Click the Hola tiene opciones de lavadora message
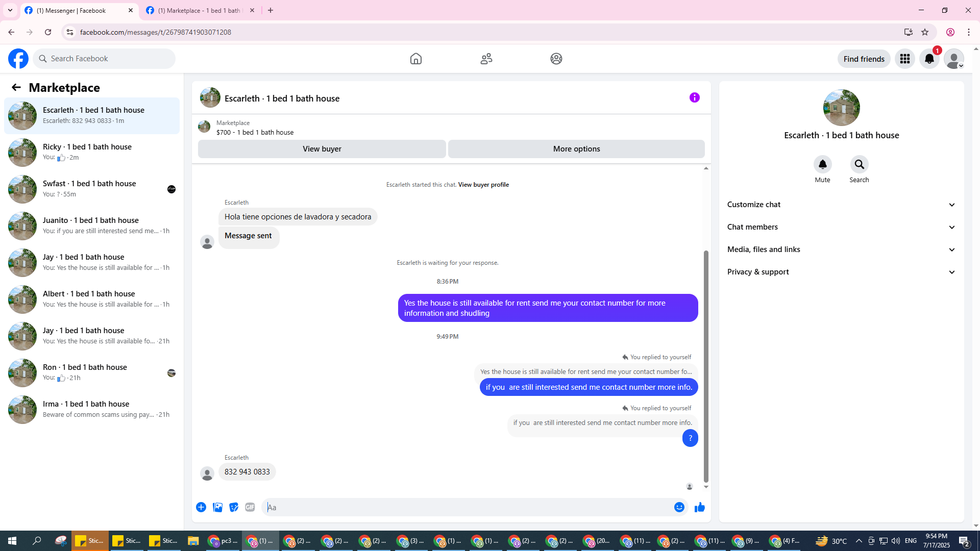Viewport: 980px width, 551px height. pyautogui.click(x=298, y=217)
